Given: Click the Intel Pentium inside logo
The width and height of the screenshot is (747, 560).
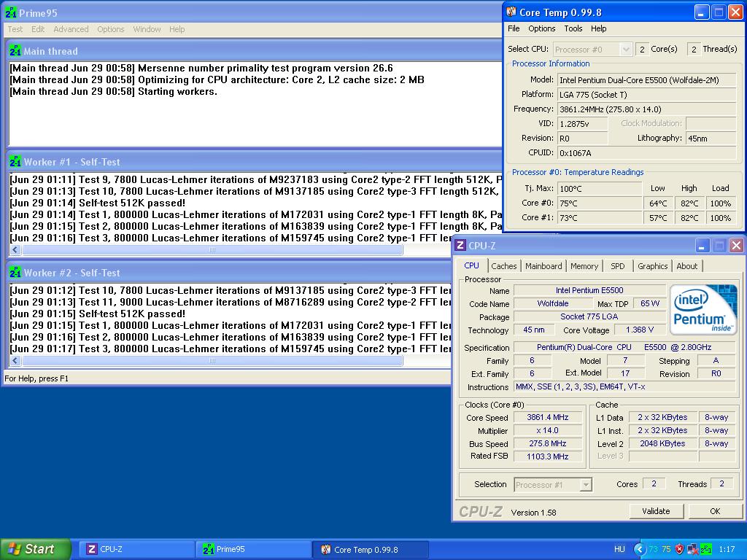Looking at the screenshot, I should pos(703,310).
